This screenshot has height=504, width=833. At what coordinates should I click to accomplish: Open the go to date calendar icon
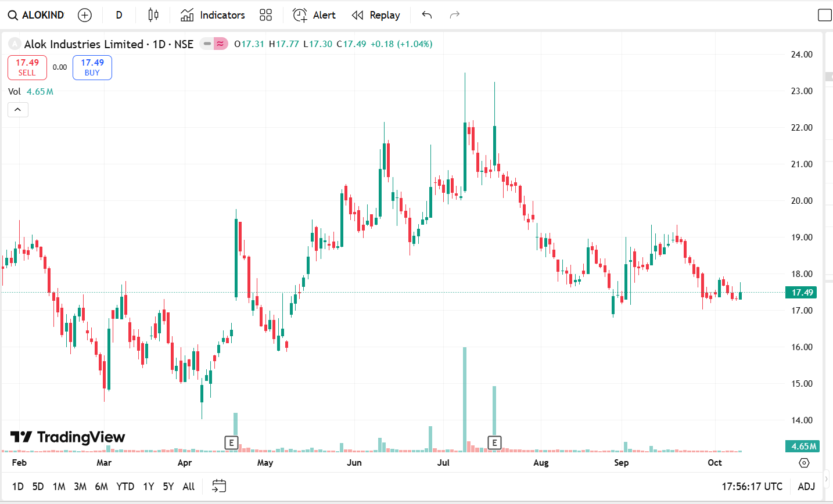[x=219, y=486]
